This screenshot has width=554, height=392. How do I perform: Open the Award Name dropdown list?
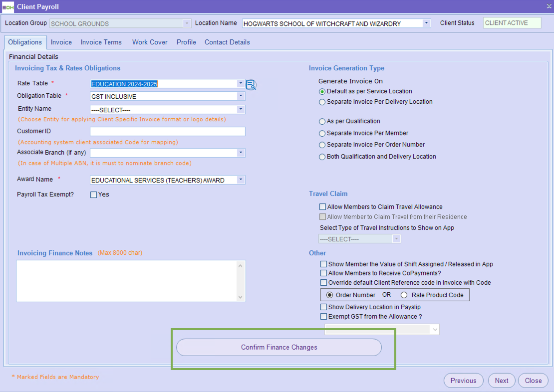pos(241,180)
